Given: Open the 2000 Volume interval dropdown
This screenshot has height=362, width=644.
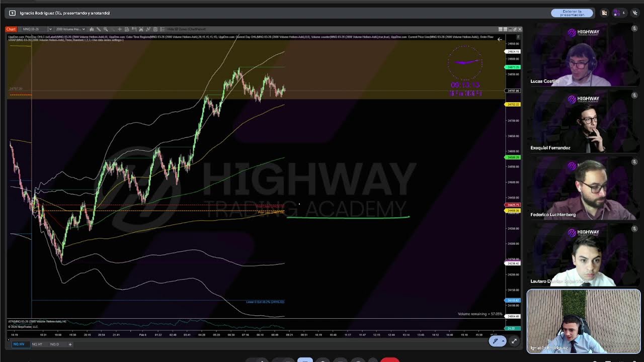Looking at the screenshot, I should (70, 29).
